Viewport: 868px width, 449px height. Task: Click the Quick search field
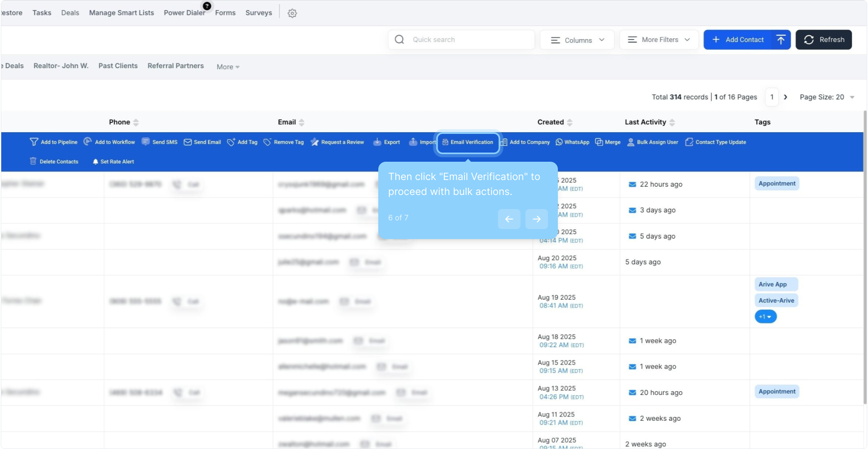tap(470, 40)
